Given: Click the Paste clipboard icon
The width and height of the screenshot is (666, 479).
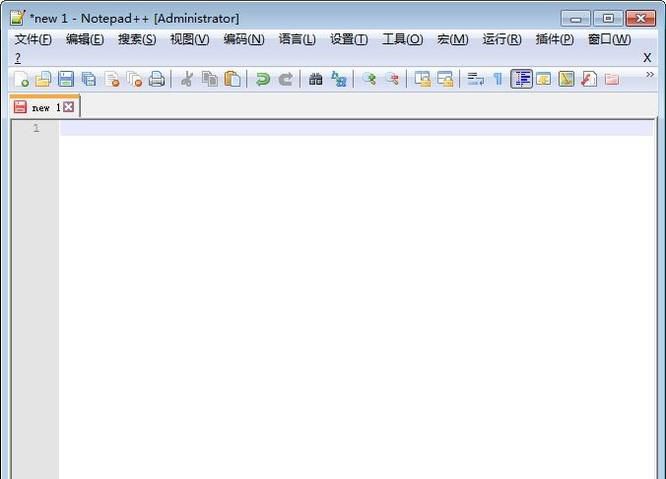Looking at the screenshot, I should 232,79.
